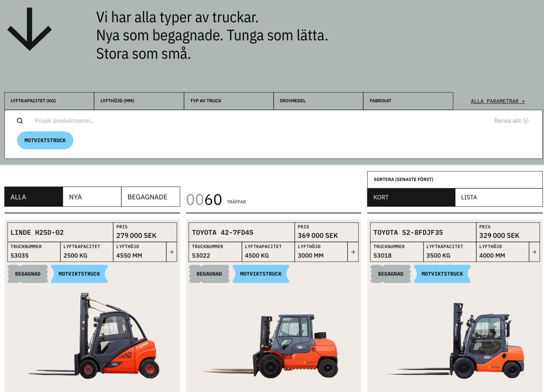The image size is (544, 392).
Task: Open the Sortera (senaste först) dropdown
Action: click(454, 179)
